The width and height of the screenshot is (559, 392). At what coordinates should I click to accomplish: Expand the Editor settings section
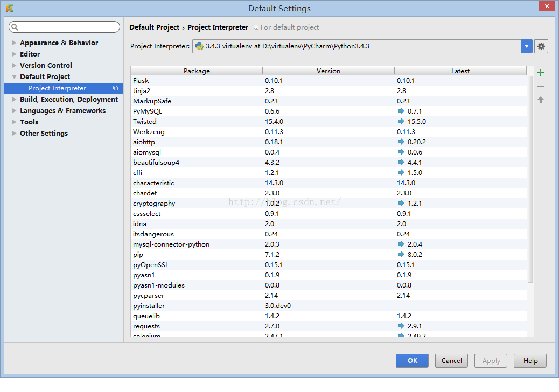coord(14,54)
